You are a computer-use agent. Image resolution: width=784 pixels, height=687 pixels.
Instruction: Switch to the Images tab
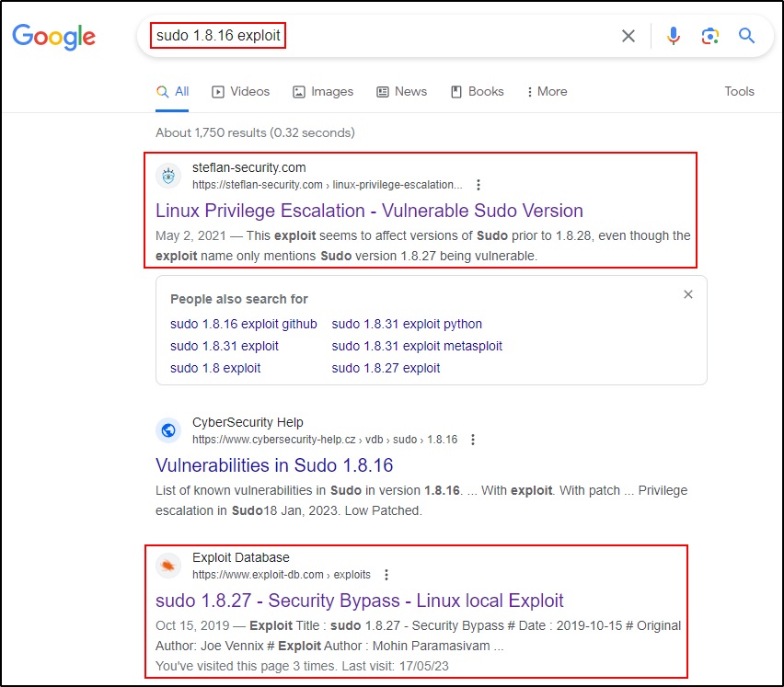pos(323,92)
